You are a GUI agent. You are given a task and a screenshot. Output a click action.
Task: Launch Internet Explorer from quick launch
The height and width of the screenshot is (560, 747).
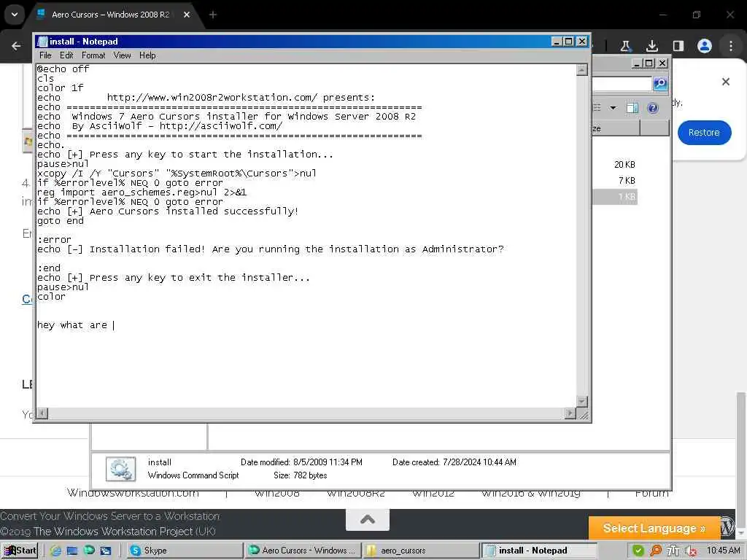(55, 551)
